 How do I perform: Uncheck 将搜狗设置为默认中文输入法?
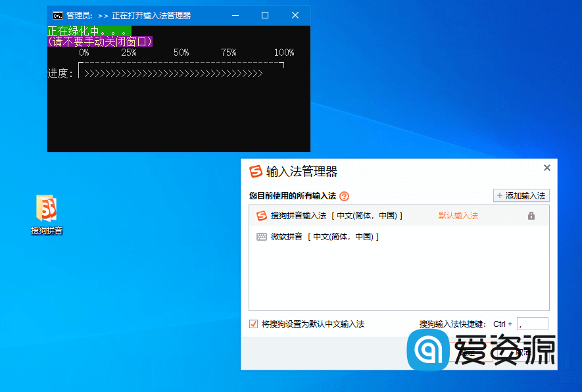pyautogui.click(x=253, y=324)
